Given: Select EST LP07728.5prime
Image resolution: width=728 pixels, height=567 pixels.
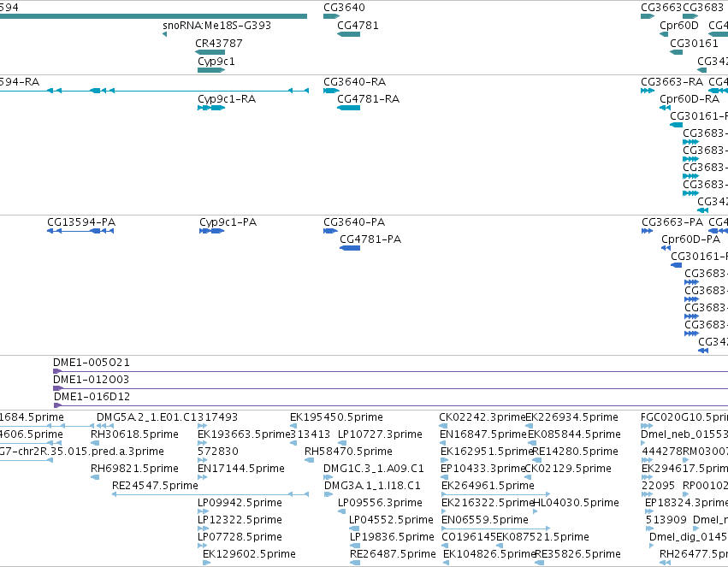Looking at the screenshot, I should [240, 537].
